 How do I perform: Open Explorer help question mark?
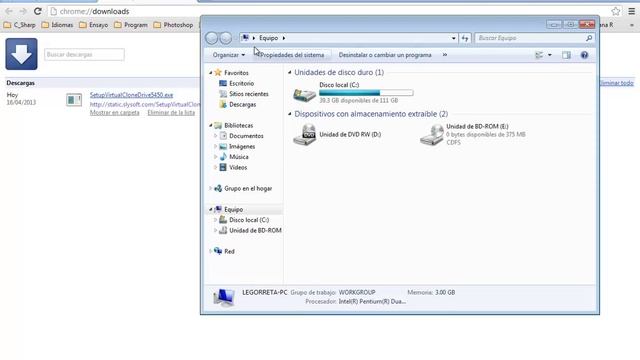click(x=584, y=55)
